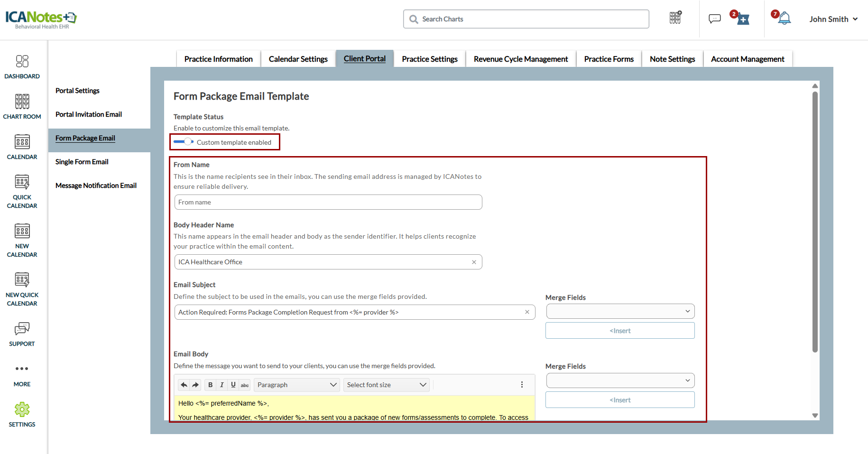Image resolution: width=868 pixels, height=454 pixels.
Task: Switch to the Practice Settings tab
Action: [x=429, y=59]
